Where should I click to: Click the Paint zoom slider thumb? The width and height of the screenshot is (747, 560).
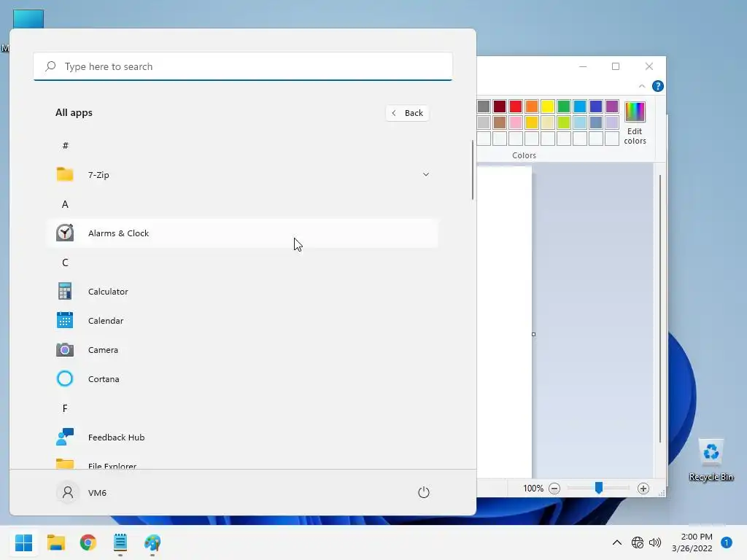point(599,488)
